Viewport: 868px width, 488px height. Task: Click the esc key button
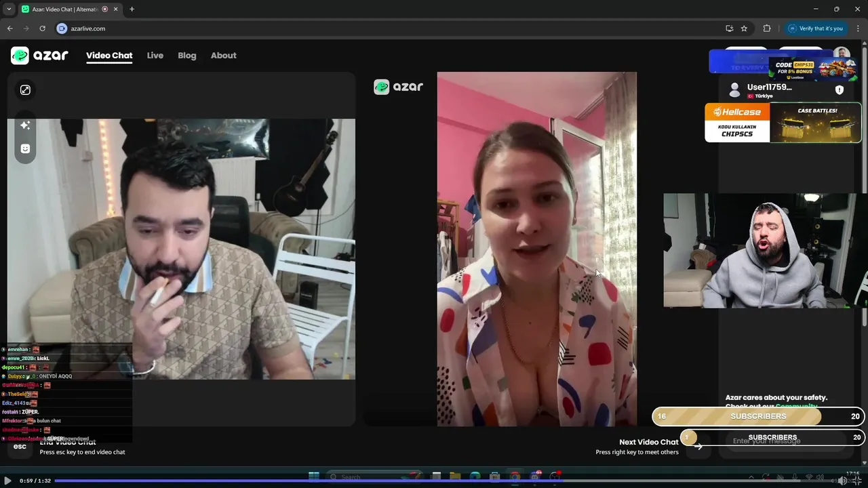coord(20,446)
